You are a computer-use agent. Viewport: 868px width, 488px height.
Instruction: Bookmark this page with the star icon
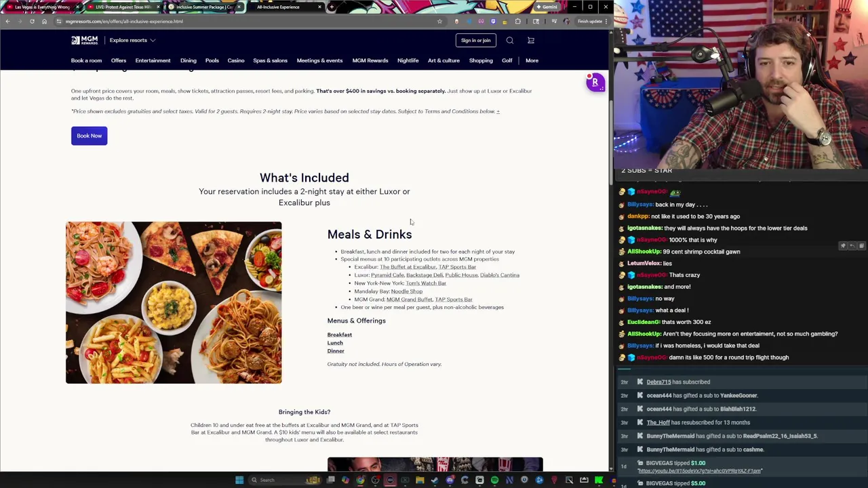pyautogui.click(x=439, y=21)
